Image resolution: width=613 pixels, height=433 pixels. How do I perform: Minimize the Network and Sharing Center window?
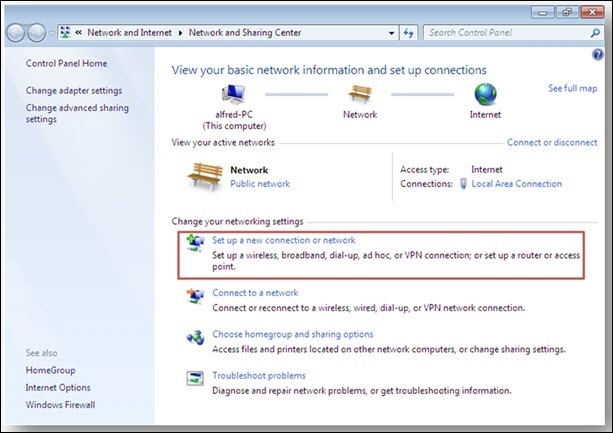pos(543,13)
